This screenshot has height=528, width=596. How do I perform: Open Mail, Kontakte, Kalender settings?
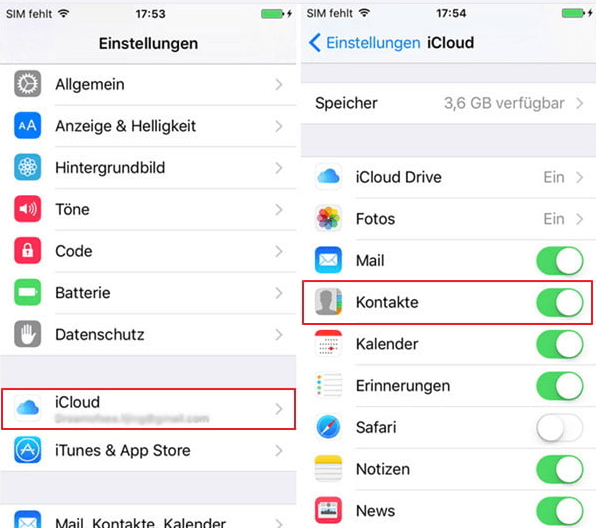pyautogui.click(x=148, y=517)
